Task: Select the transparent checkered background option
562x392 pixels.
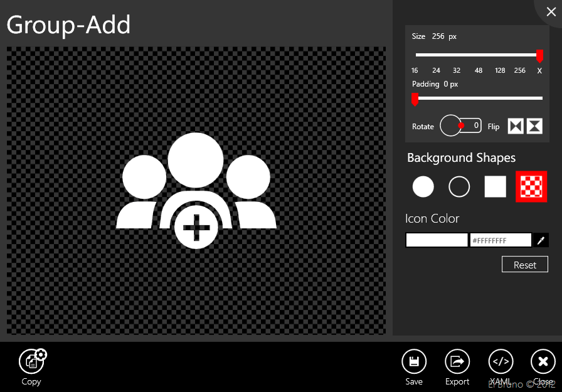Action: pyautogui.click(x=531, y=187)
